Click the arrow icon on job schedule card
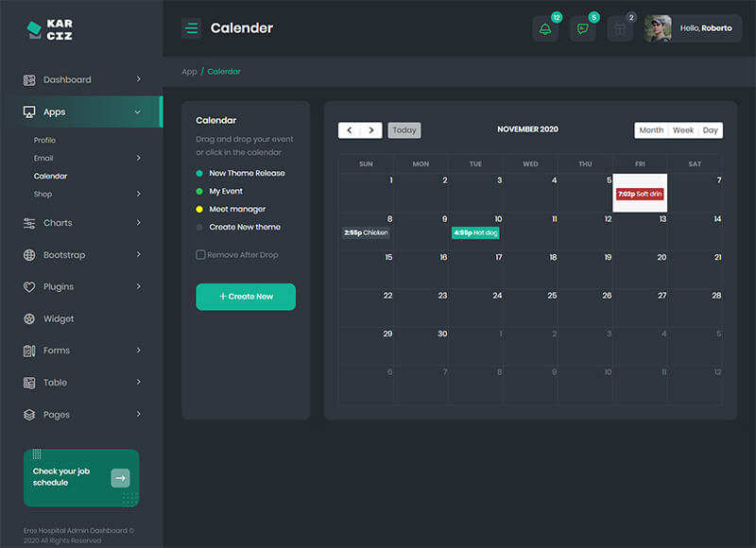Viewport: 756px width, 548px height. 120,478
